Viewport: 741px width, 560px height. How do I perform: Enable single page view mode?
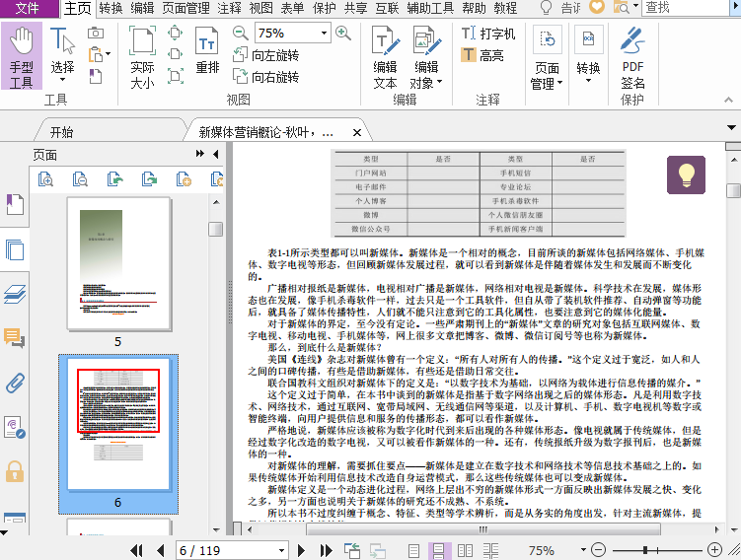(413, 550)
